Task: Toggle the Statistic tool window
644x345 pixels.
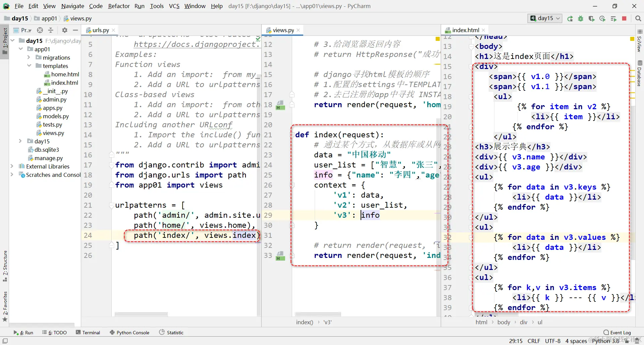Action: 171,333
